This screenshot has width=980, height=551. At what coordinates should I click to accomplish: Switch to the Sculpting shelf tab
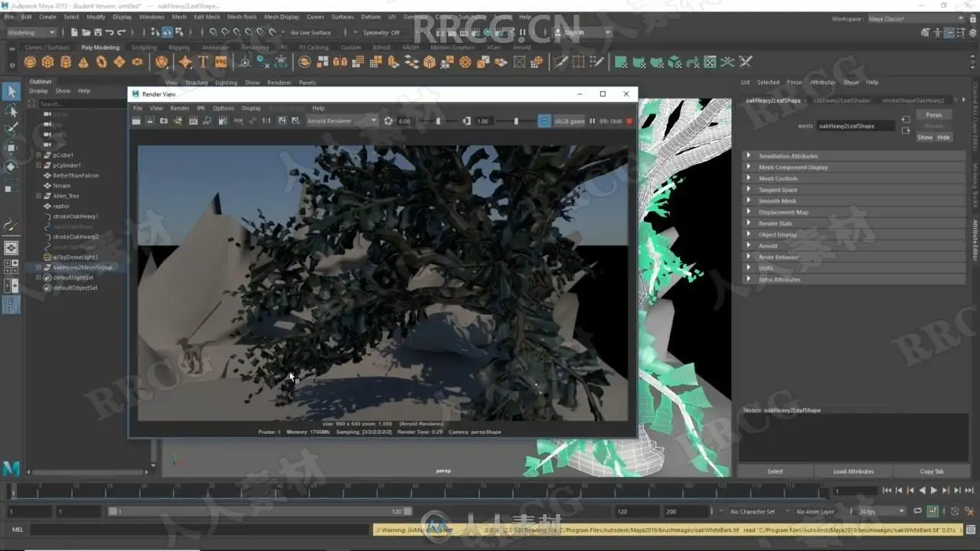144,47
